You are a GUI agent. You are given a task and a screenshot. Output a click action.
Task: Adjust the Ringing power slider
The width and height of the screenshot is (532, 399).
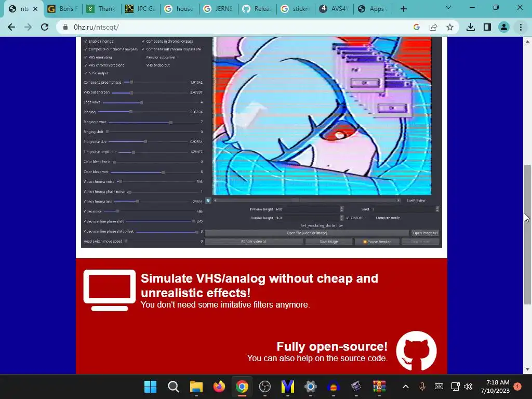pos(171,123)
